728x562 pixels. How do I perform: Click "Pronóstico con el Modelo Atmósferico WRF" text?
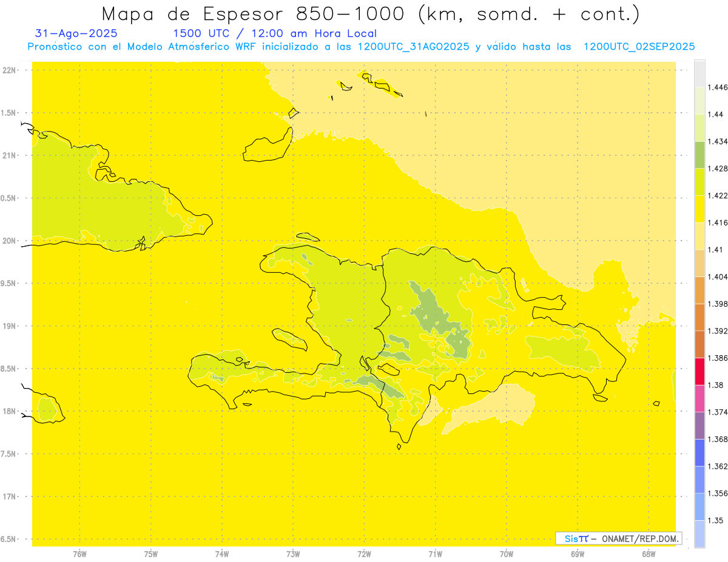141,47
